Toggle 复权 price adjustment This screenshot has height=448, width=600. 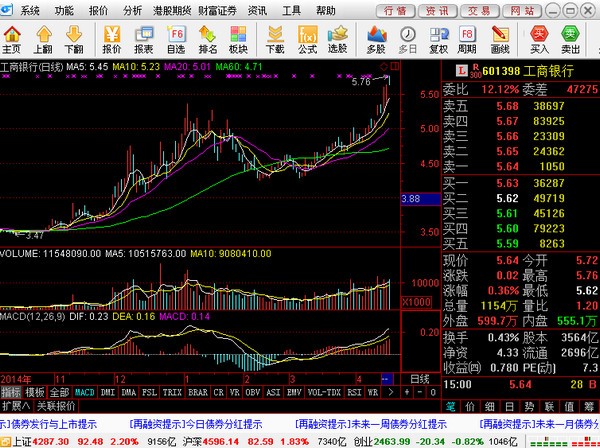[438, 38]
